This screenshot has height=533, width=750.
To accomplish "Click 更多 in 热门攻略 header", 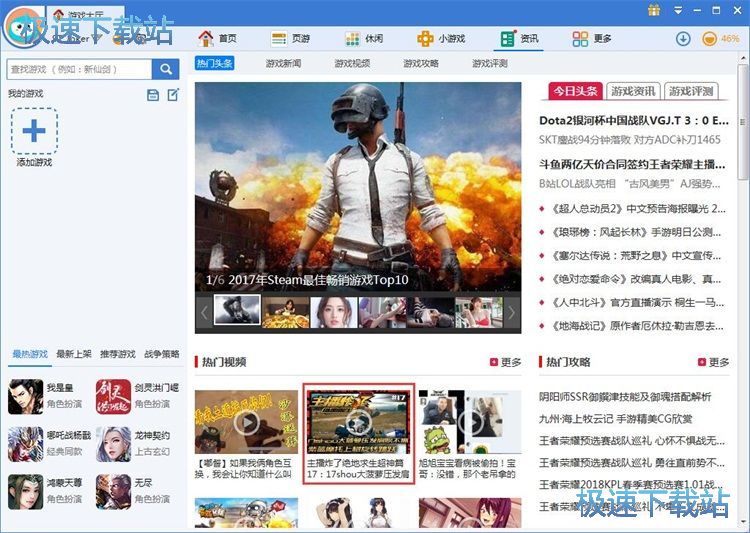I will pos(714,362).
